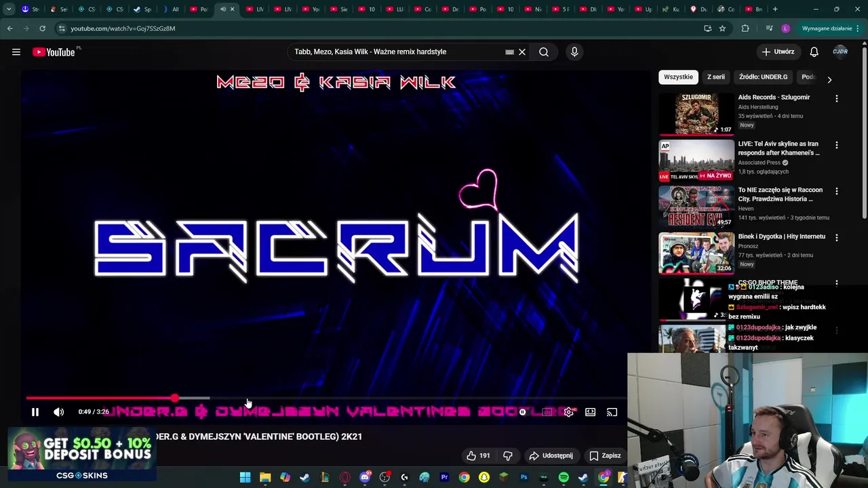This screenshot has height=488, width=868.
Task: Switch to theater mode
Action: click(x=591, y=412)
